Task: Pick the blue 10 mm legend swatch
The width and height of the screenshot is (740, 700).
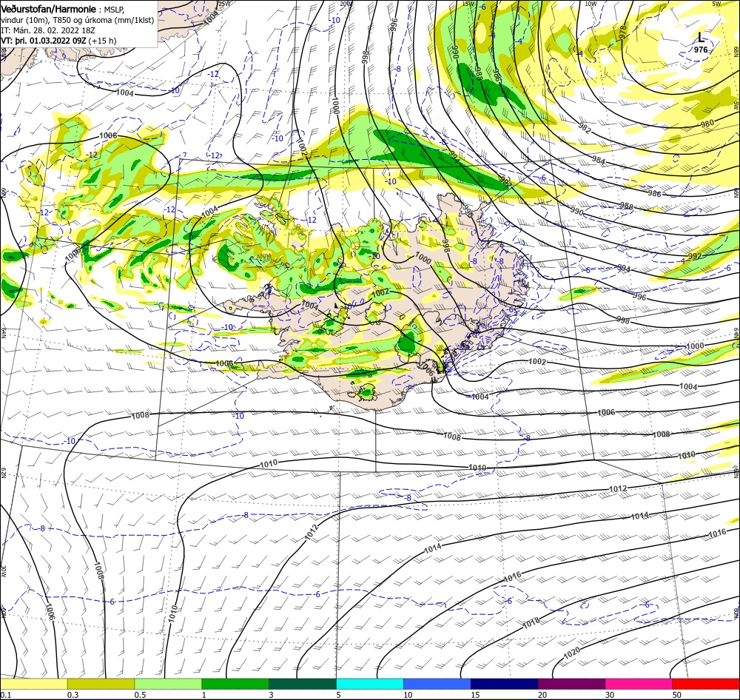Action: point(437,684)
